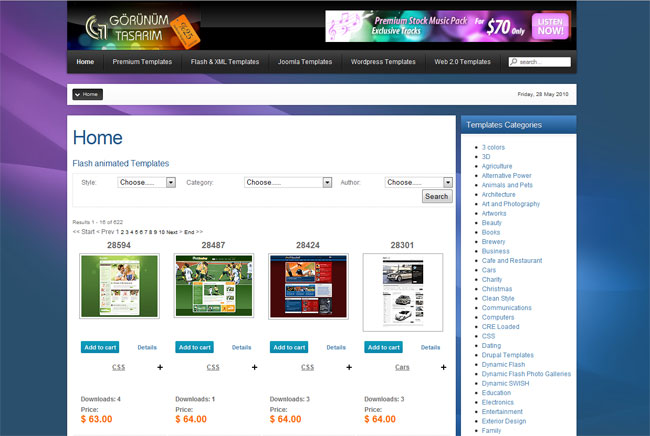
Task: Open thumbnail of template 28487
Action: pyautogui.click(x=214, y=286)
